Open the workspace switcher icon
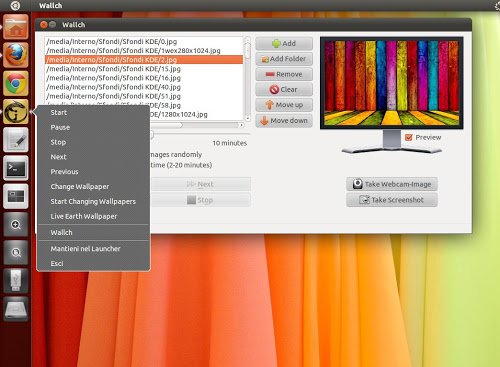Screen dimensions: 500x367 coord(16,196)
